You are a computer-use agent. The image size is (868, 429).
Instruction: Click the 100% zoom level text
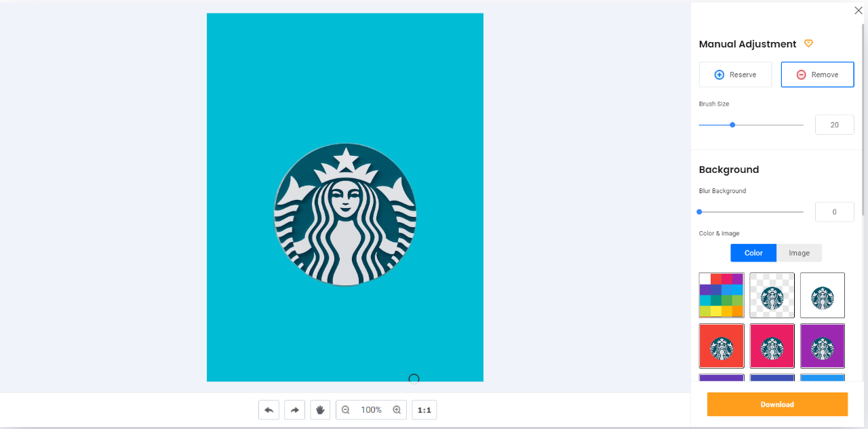coord(371,410)
